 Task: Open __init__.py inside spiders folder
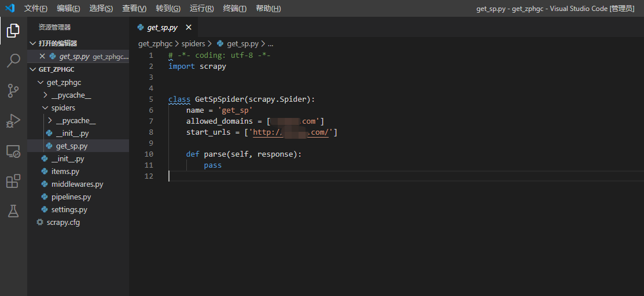(x=72, y=134)
